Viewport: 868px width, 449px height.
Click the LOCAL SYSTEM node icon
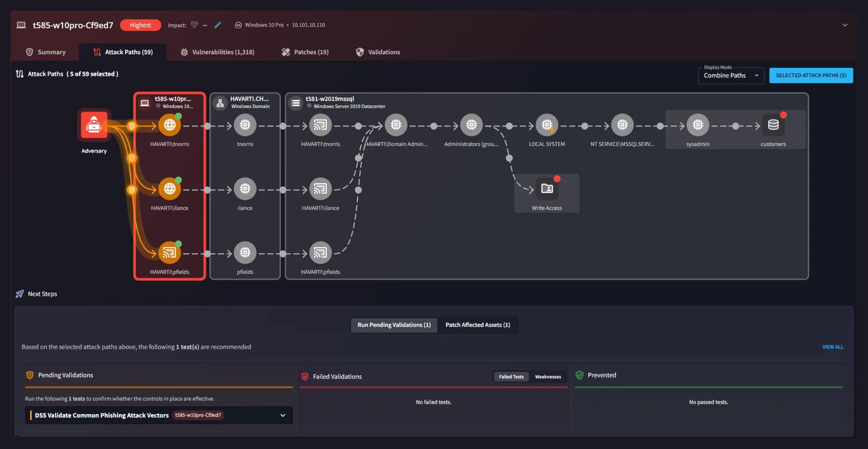(x=546, y=125)
